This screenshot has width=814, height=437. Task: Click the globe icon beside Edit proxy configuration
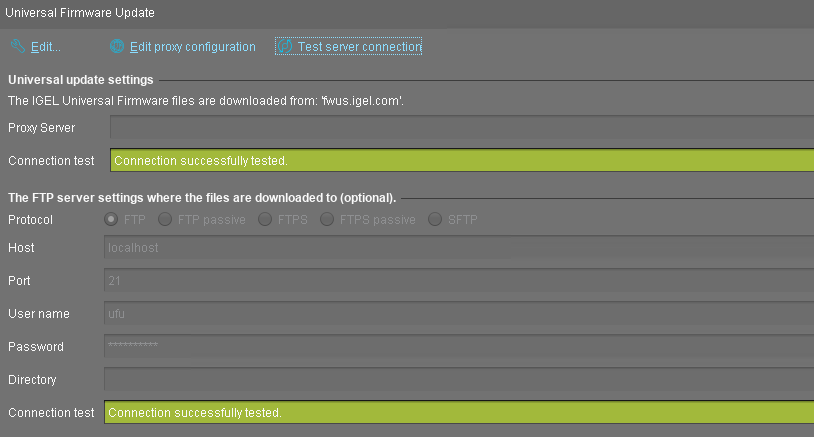tap(117, 46)
